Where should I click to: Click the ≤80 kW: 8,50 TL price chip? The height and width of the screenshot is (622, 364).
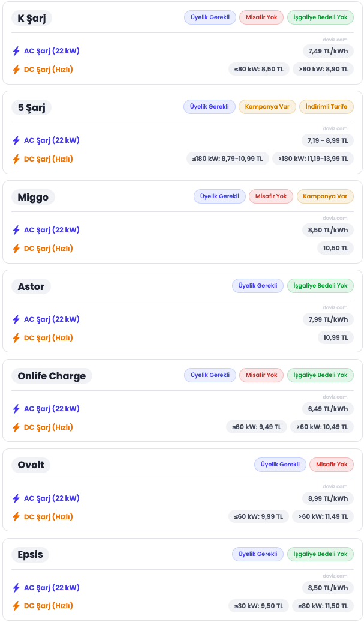[259, 69]
